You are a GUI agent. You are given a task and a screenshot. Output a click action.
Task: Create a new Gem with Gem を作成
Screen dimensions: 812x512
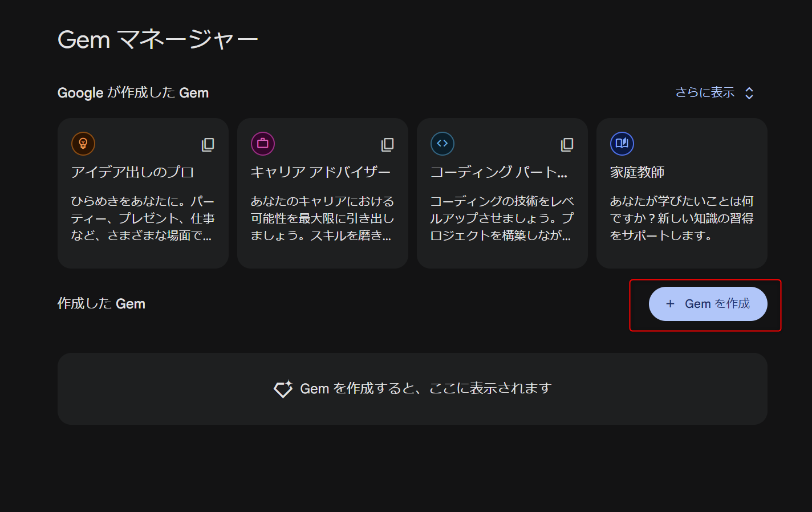point(708,304)
